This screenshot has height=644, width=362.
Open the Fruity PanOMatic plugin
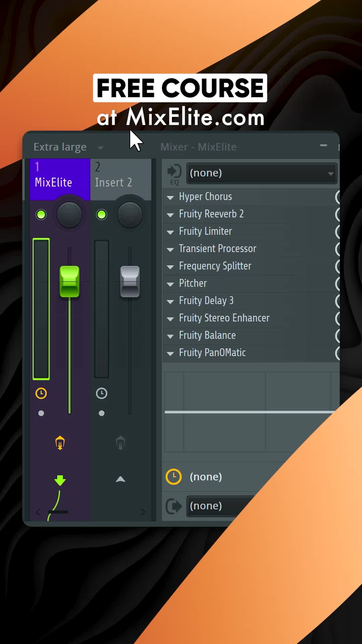(x=212, y=353)
